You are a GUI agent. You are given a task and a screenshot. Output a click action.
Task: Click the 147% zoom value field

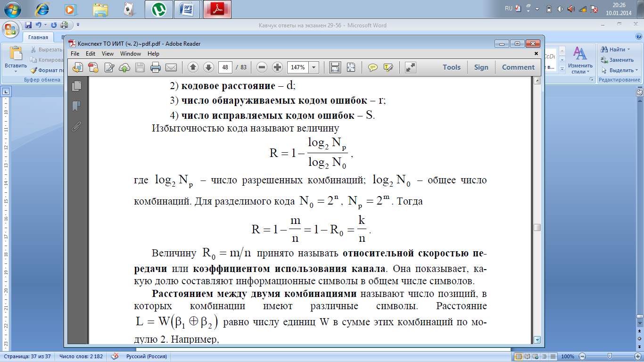tap(297, 67)
